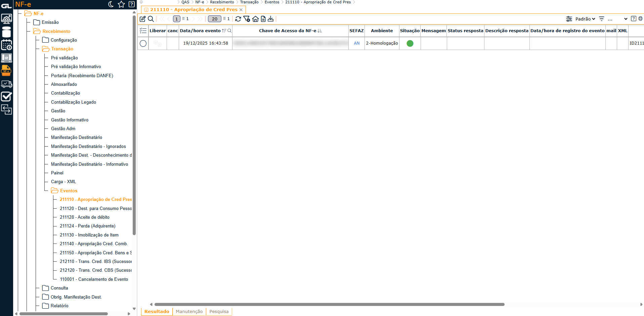Open the NF-e module sidebar icon

[x=6, y=71]
